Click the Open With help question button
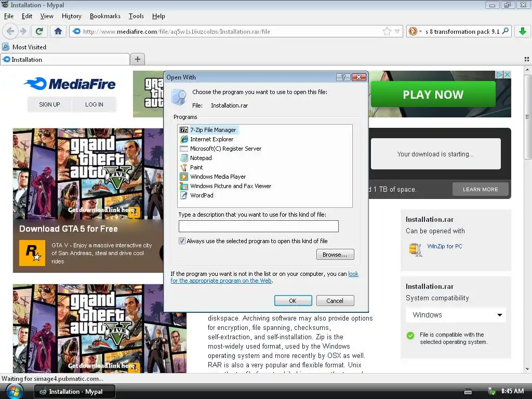The width and height of the screenshot is (532, 399). pyautogui.click(x=343, y=77)
